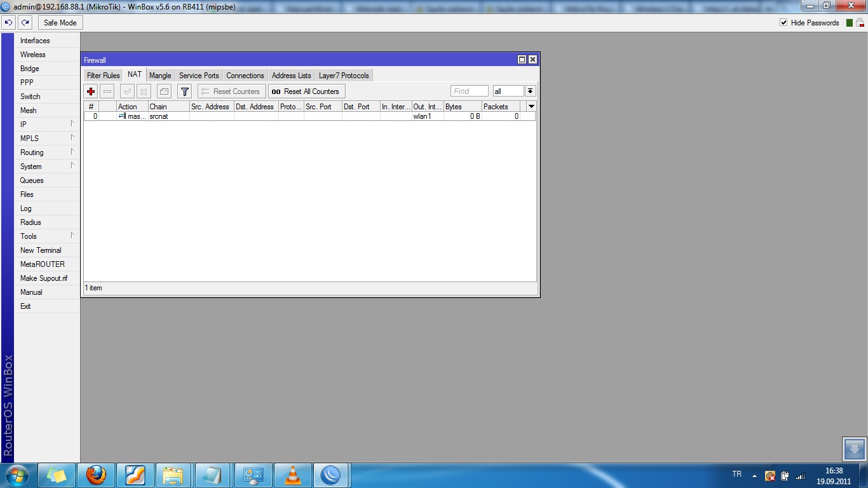Screen dimensions: 868x488
Task: Launch Firefox from the taskbar
Action: pyautogui.click(x=96, y=475)
